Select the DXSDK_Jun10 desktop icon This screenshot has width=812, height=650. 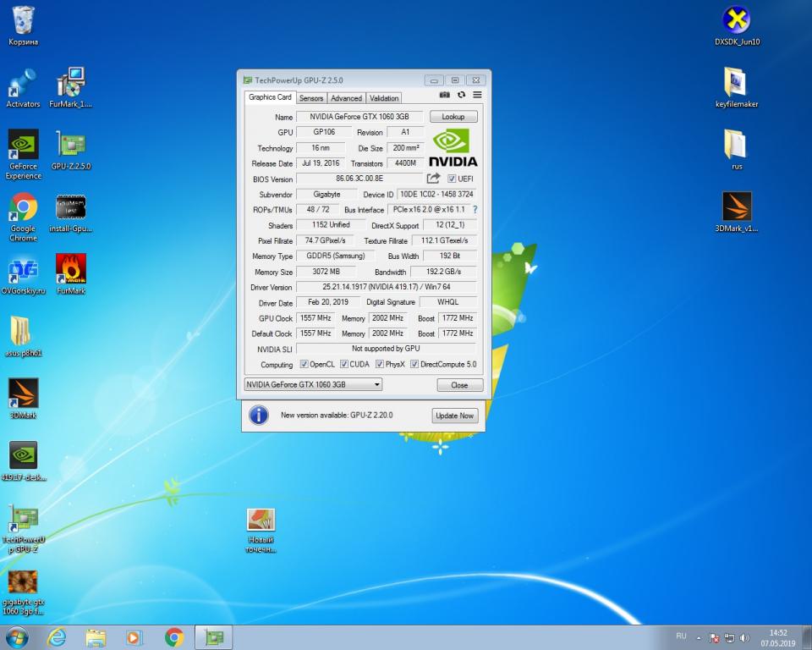(737, 26)
